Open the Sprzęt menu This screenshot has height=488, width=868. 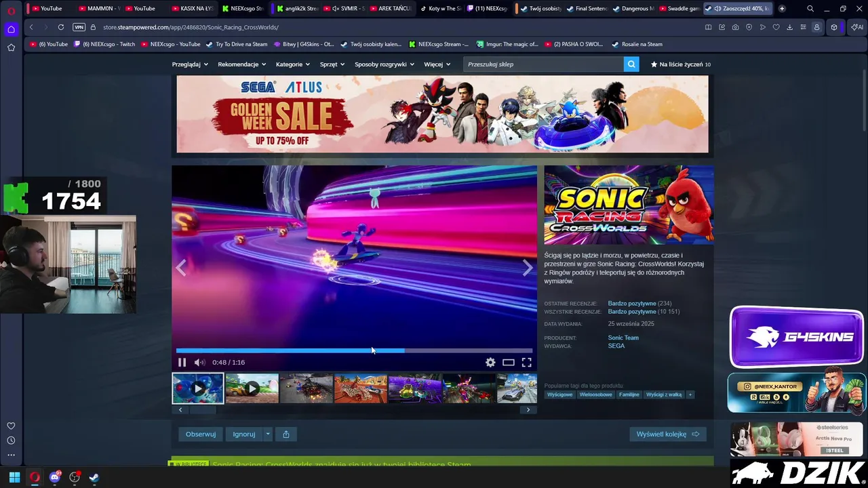point(332,64)
